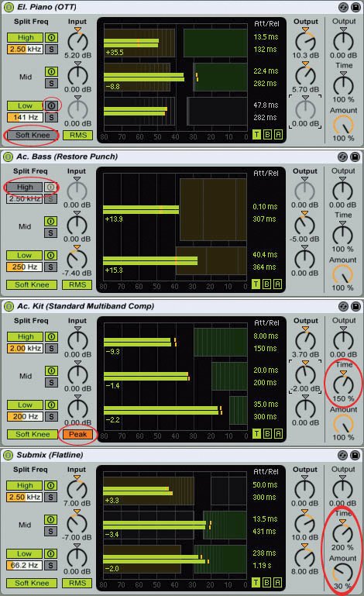
Task: Solo the Mid band in El. Piano
Action: pyautogui.click(x=51, y=83)
